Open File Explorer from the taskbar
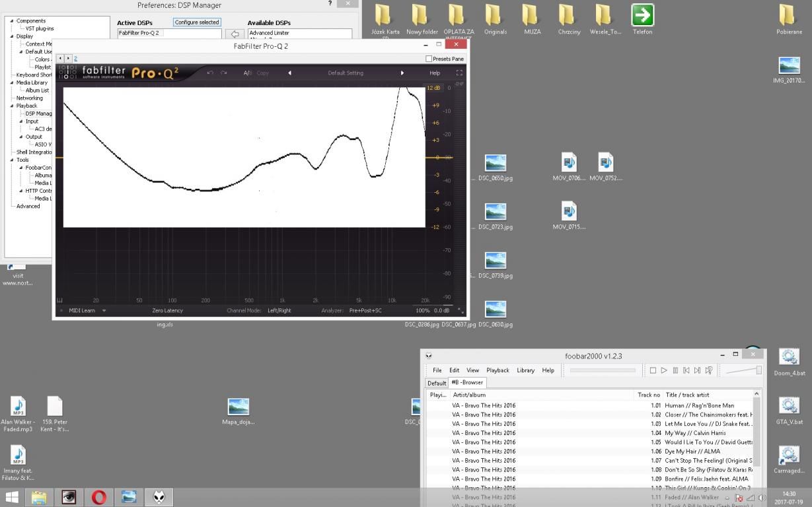Viewport: 812px width, 507px height. click(39, 497)
